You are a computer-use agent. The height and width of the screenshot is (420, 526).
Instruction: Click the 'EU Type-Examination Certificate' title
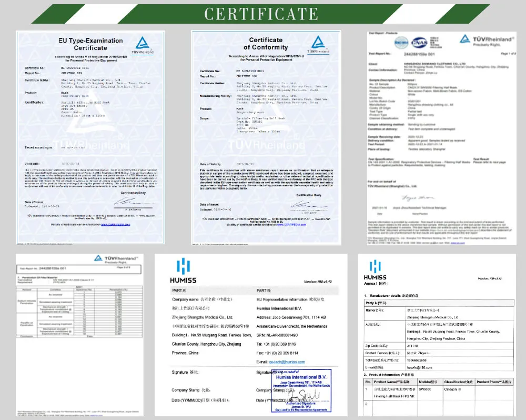(90, 44)
